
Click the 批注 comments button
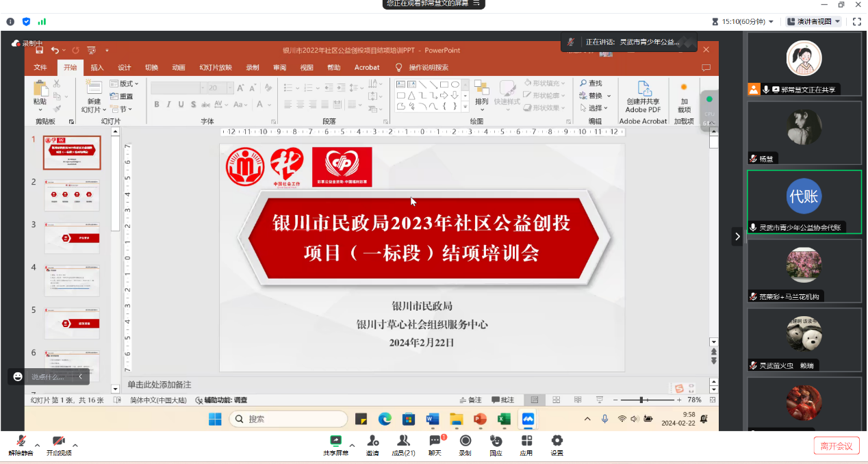(x=502, y=400)
